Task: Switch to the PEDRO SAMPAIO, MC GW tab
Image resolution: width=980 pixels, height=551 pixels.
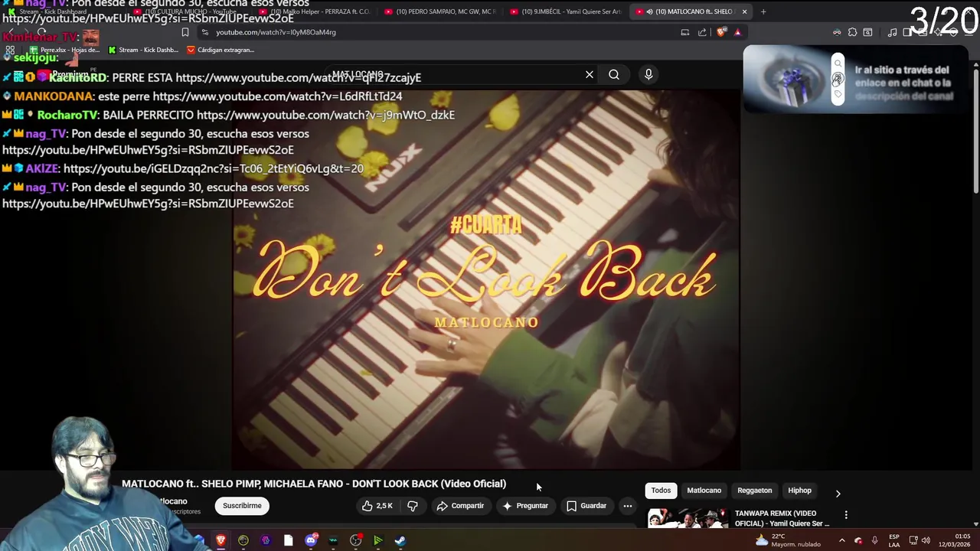Action: [x=439, y=11]
